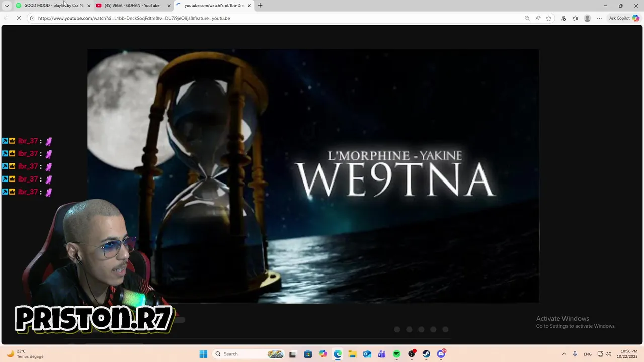Image resolution: width=644 pixels, height=362 pixels.
Task: Open Outlook from taskbar
Action: (367, 354)
